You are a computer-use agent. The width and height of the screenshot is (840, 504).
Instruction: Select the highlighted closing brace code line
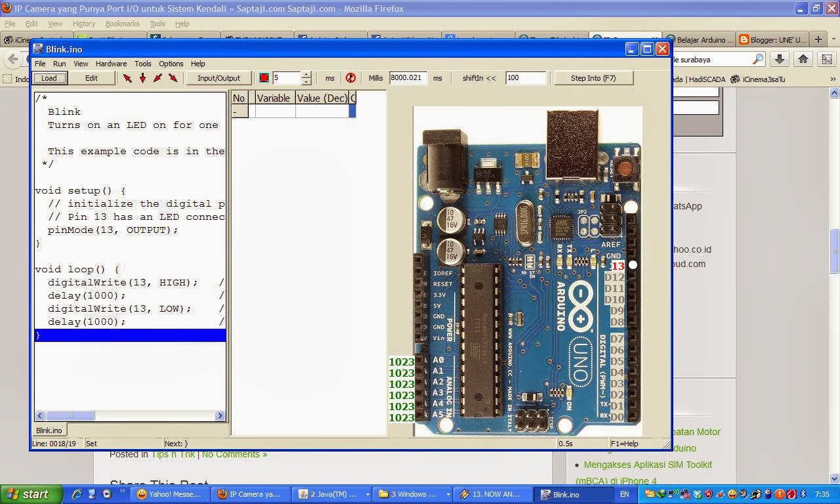[x=130, y=335]
